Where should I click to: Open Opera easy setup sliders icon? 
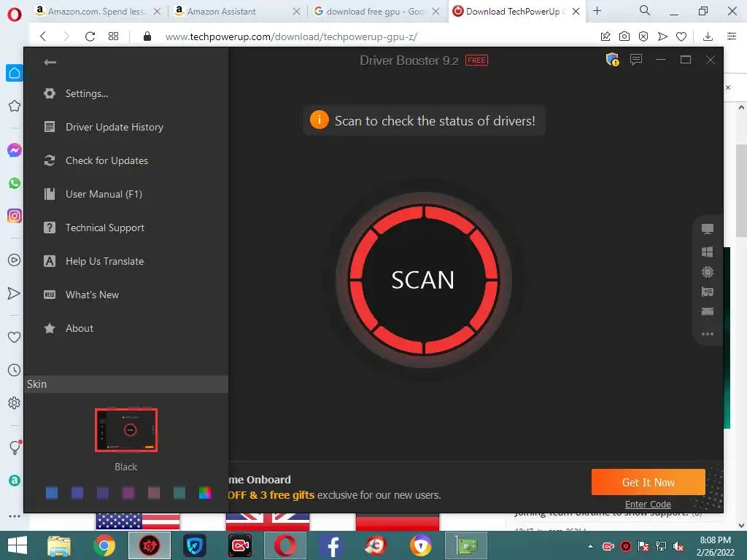click(732, 36)
